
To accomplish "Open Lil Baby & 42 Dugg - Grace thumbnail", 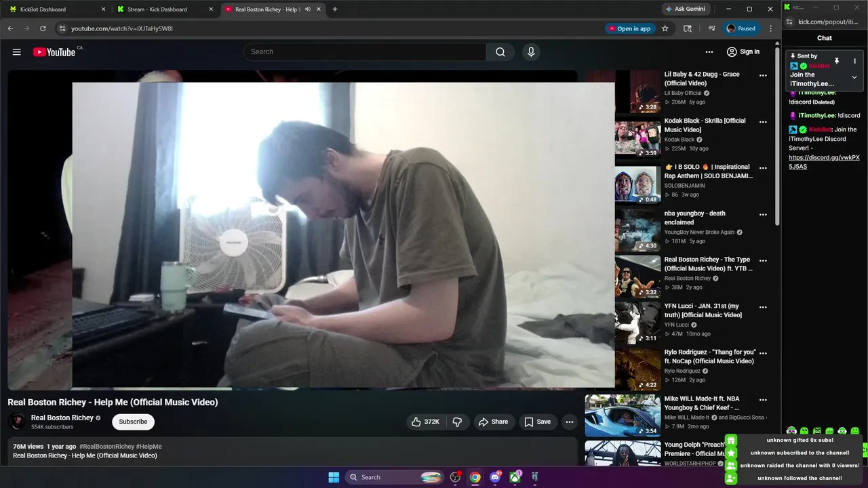I will [638, 91].
